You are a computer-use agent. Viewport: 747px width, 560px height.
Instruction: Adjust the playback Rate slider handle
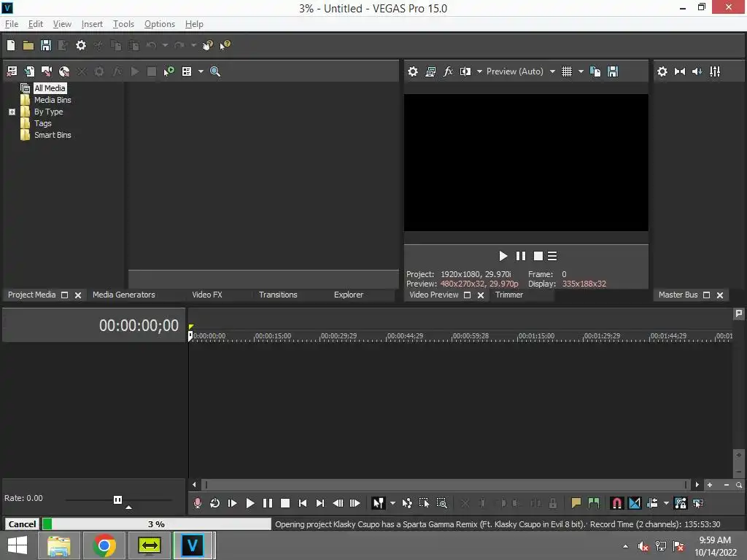pyautogui.click(x=117, y=499)
